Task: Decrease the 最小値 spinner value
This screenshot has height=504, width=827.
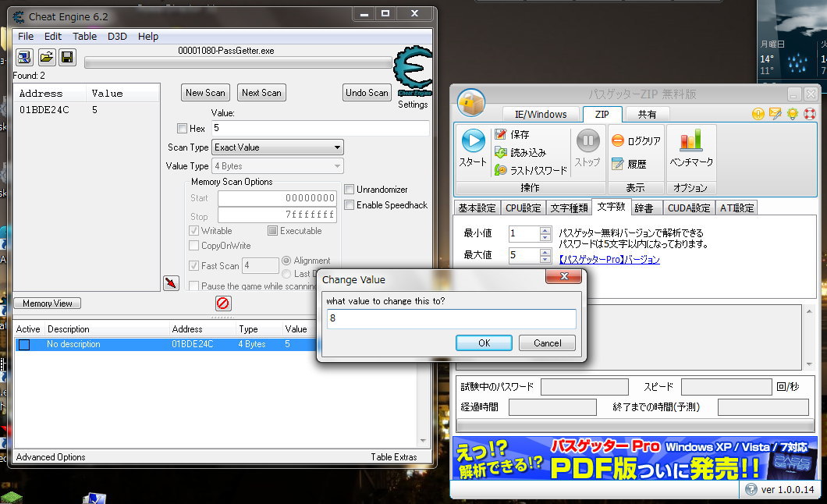Action: tap(545, 237)
